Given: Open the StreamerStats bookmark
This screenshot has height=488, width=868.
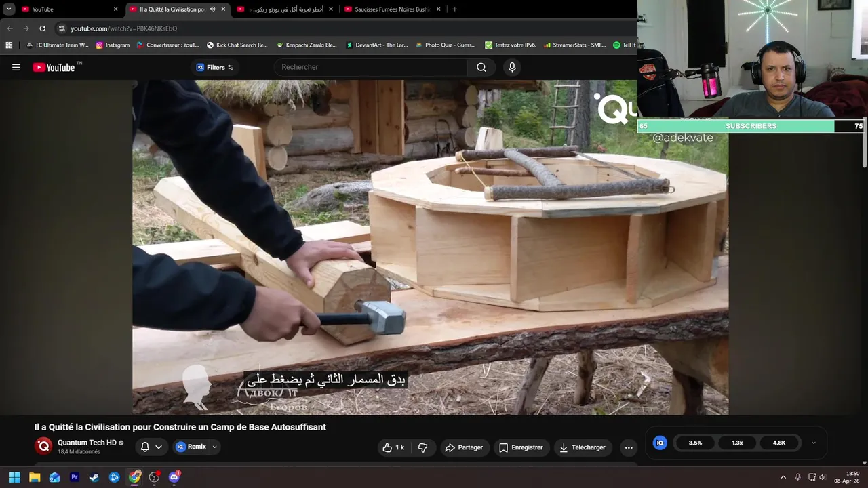Looking at the screenshot, I should click(574, 45).
